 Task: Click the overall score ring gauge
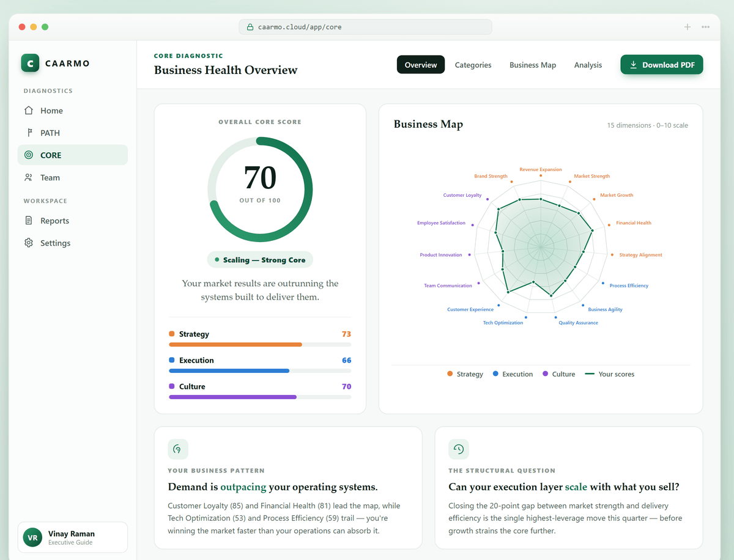260,189
